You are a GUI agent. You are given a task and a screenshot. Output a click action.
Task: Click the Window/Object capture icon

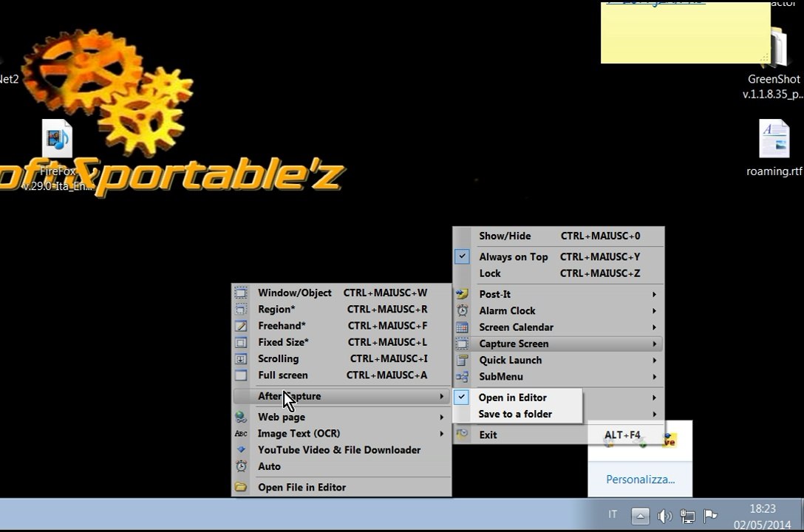pyautogui.click(x=240, y=293)
